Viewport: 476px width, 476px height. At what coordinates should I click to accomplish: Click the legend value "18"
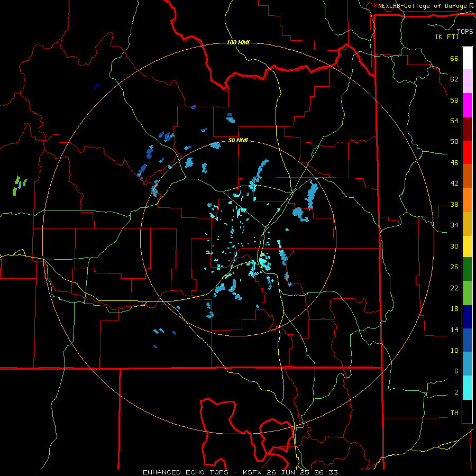point(454,309)
